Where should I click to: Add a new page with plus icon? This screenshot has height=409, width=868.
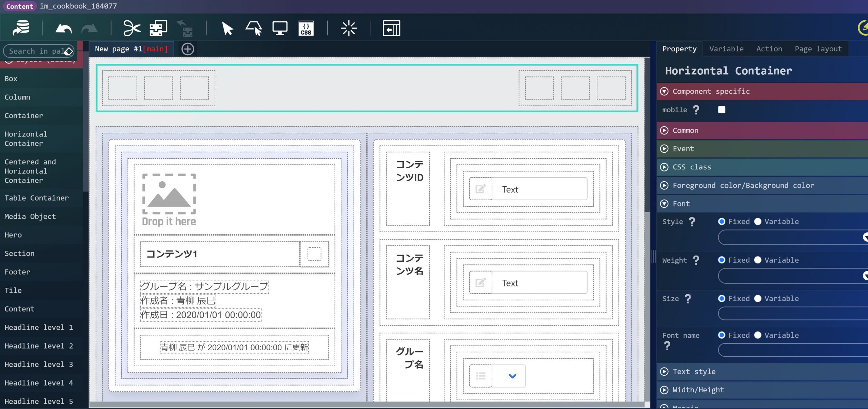(x=188, y=49)
